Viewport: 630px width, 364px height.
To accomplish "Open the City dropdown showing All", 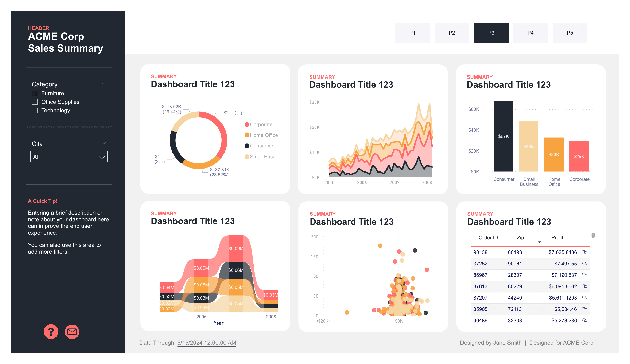I will 69,156.
